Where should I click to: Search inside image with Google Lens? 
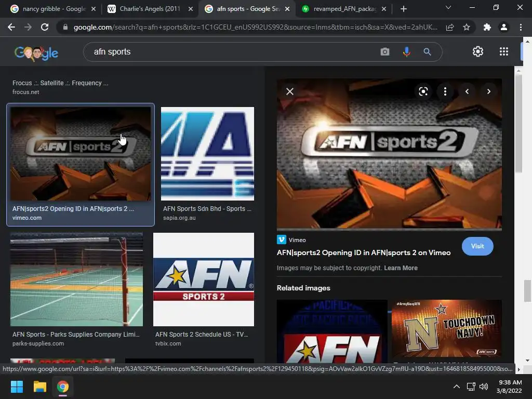pyautogui.click(x=423, y=91)
